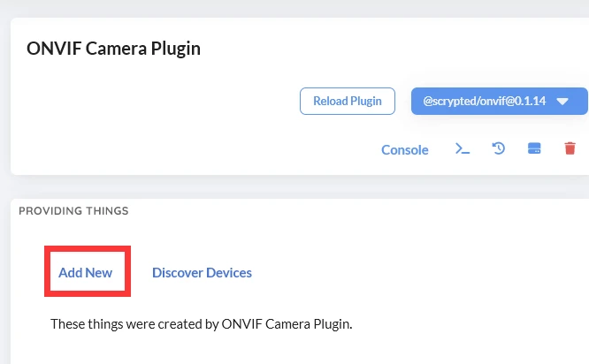
Task: Delete the plugin with the red trash icon
Action: coord(570,149)
